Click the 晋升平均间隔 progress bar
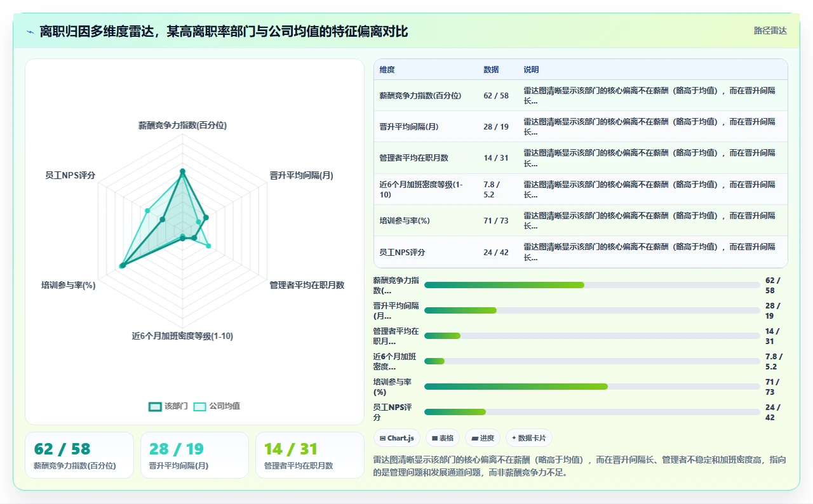 coord(592,310)
